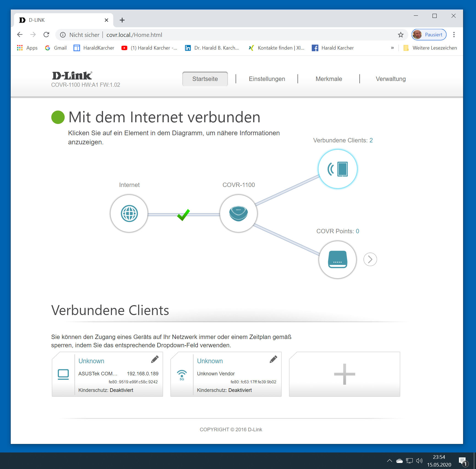Go back with browser back arrow
The height and width of the screenshot is (469, 476).
(20, 35)
